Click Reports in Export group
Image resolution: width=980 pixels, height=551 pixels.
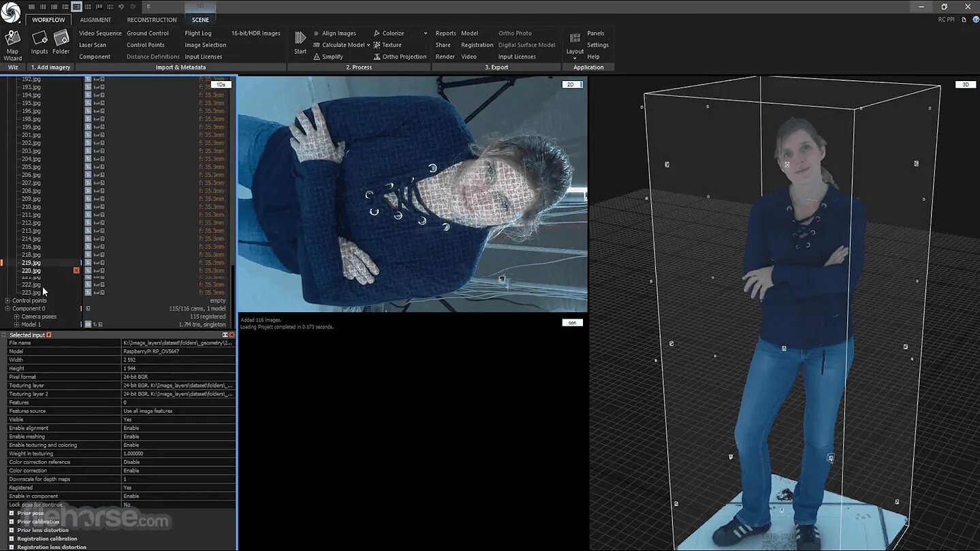(x=446, y=33)
